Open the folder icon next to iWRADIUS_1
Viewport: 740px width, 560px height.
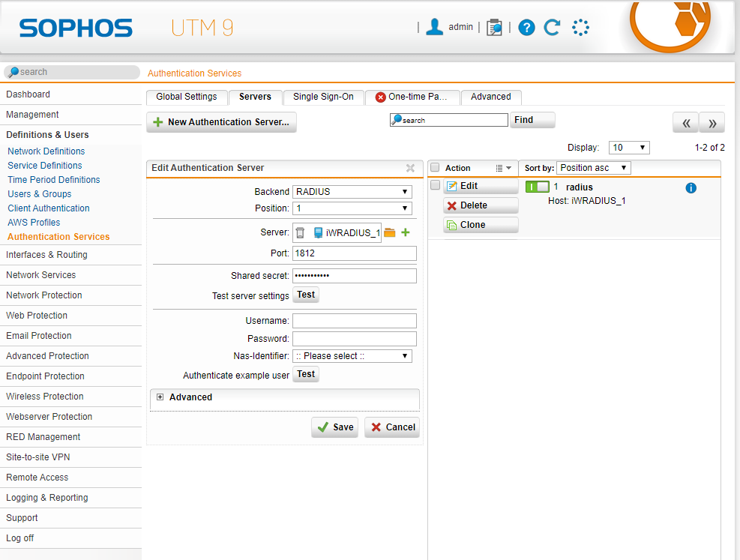click(x=390, y=232)
